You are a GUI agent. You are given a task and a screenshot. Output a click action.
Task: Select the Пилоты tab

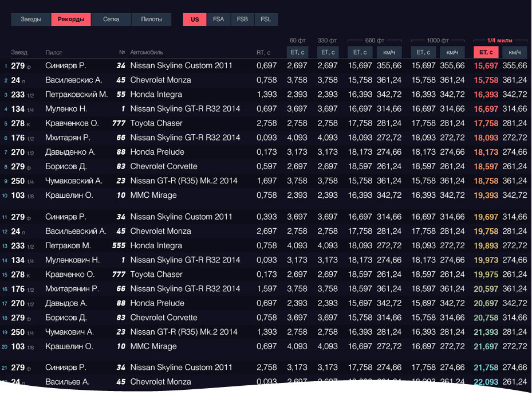[x=151, y=19]
